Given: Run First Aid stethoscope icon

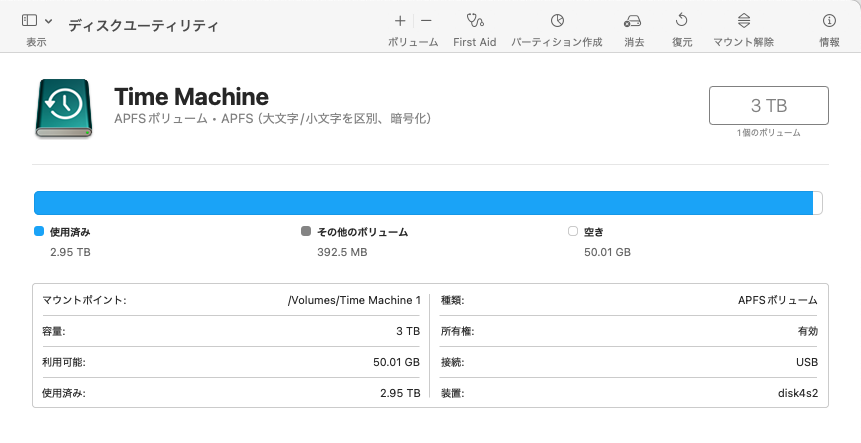Looking at the screenshot, I should (474, 21).
